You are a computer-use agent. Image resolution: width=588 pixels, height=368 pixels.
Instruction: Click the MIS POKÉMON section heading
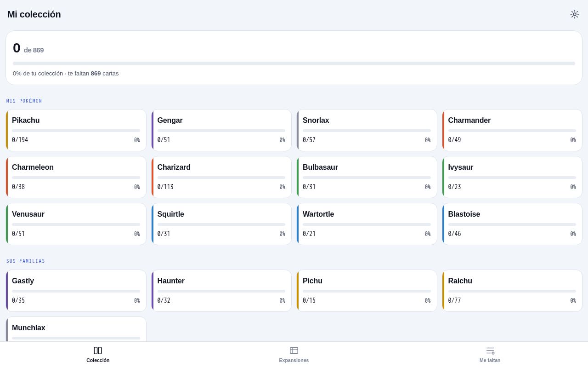(24, 101)
